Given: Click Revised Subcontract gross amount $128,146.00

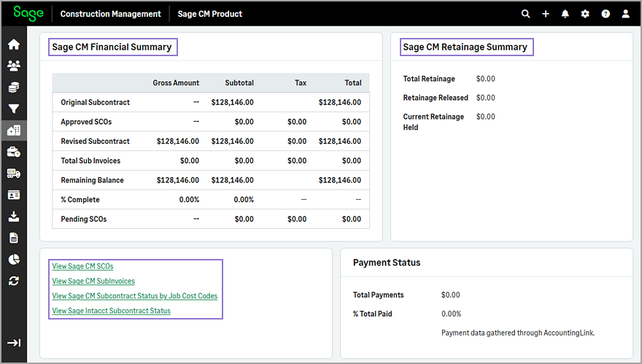Looking at the screenshot, I should coord(178,142).
